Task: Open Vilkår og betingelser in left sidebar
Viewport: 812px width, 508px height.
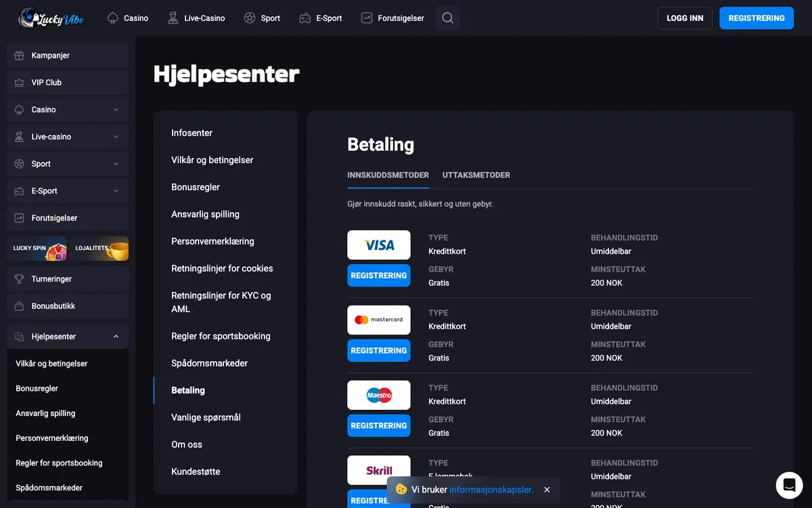Action: click(51, 364)
